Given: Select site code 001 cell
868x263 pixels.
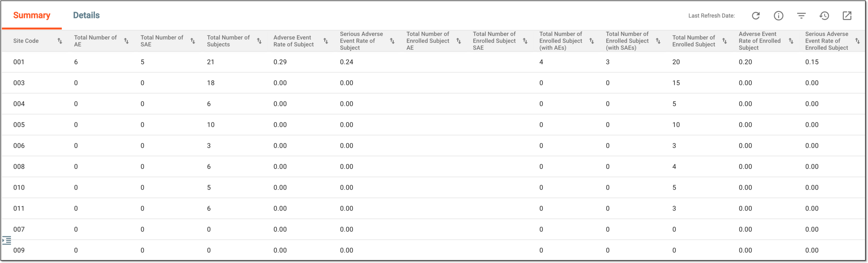Looking at the screenshot, I should point(19,62).
